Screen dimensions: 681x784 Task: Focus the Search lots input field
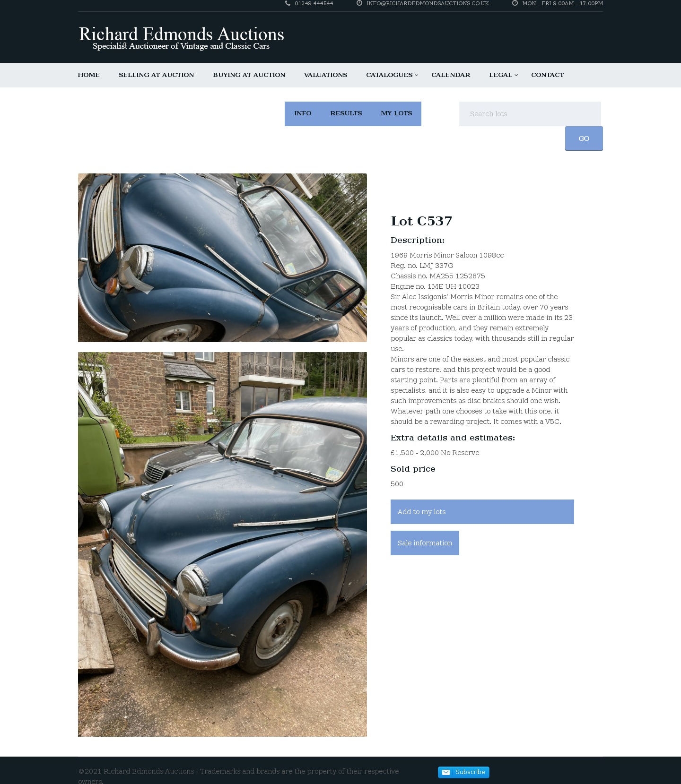tap(530, 114)
